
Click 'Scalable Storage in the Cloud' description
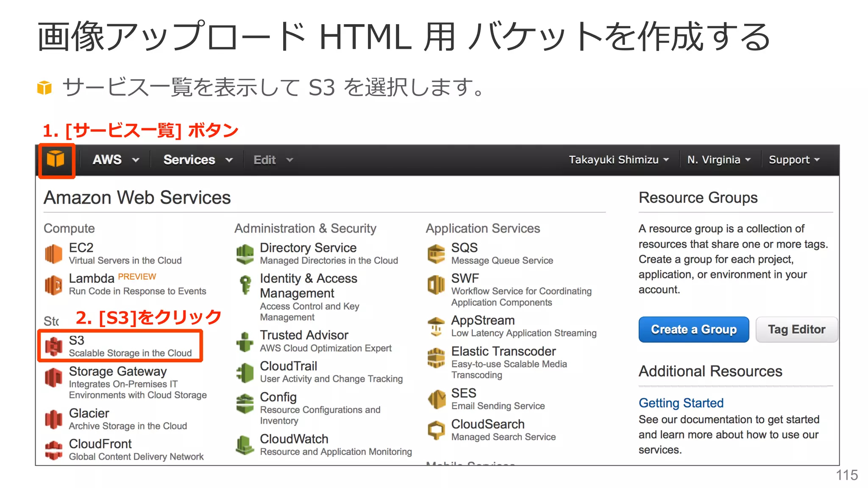[131, 353]
